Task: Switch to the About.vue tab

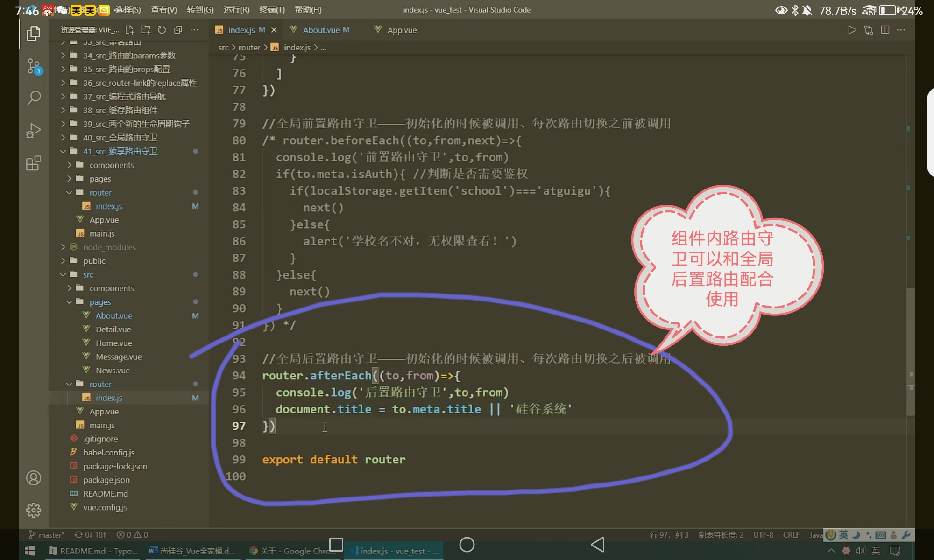Action: tap(320, 30)
